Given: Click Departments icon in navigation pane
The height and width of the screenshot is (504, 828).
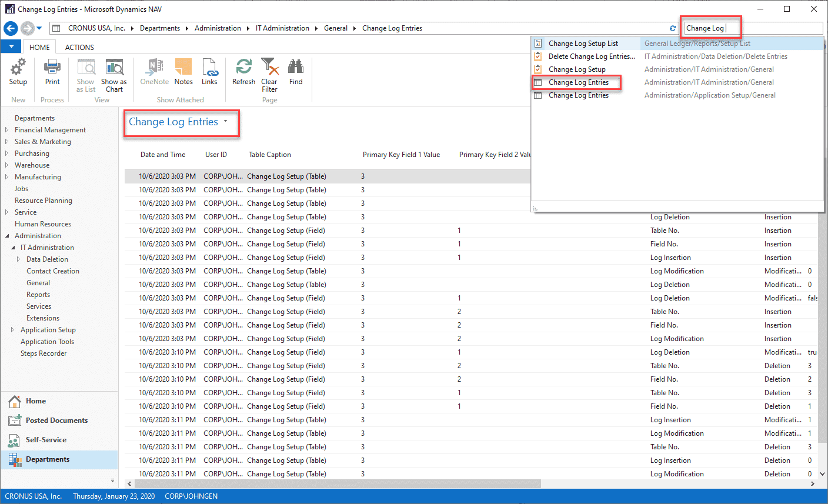Looking at the screenshot, I should 15,460.
